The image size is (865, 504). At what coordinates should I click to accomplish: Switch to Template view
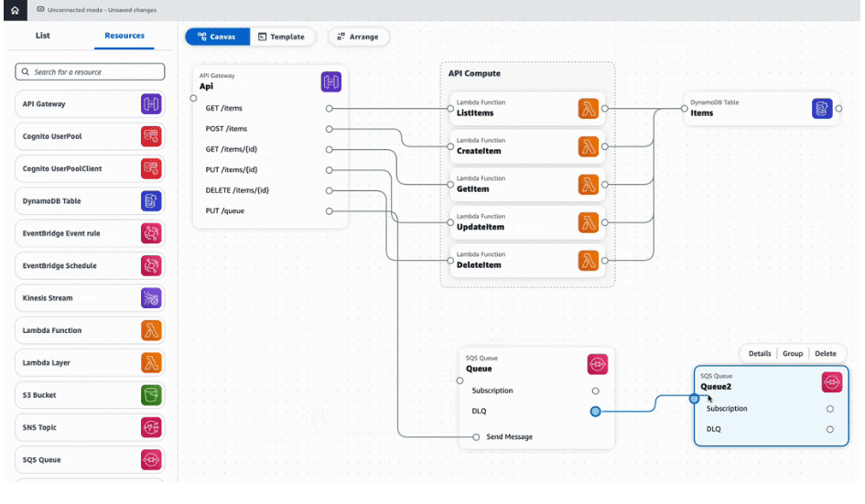(282, 37)
